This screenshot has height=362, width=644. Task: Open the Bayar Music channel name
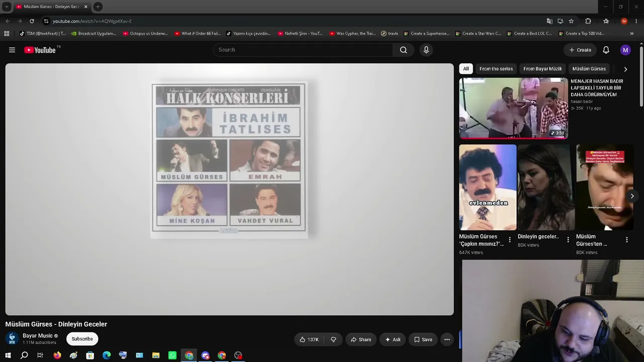(38, 336)
